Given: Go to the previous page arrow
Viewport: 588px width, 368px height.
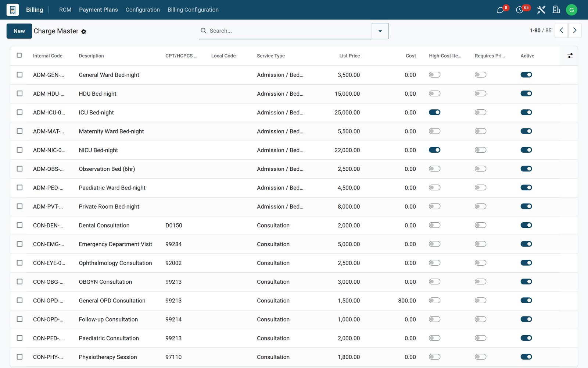Looking at the screenshot, I should [561, 31].
